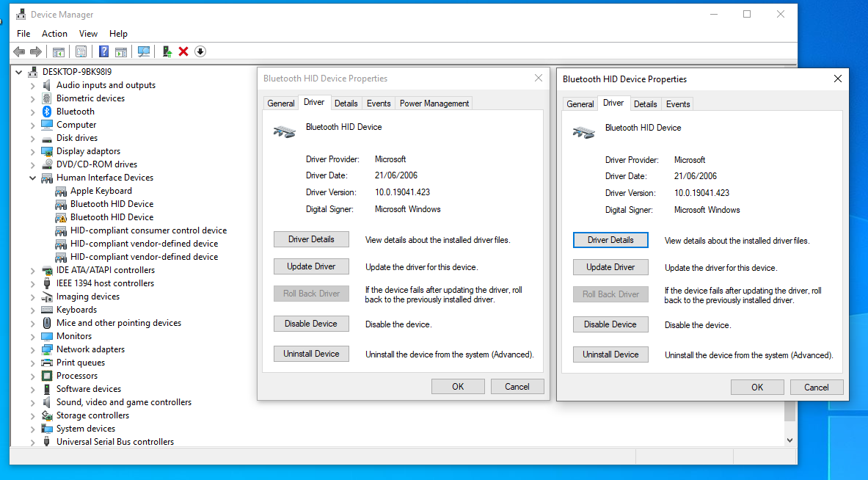Open the Help menu
Screen dimensions: 868x480
[x=118, y=34]
